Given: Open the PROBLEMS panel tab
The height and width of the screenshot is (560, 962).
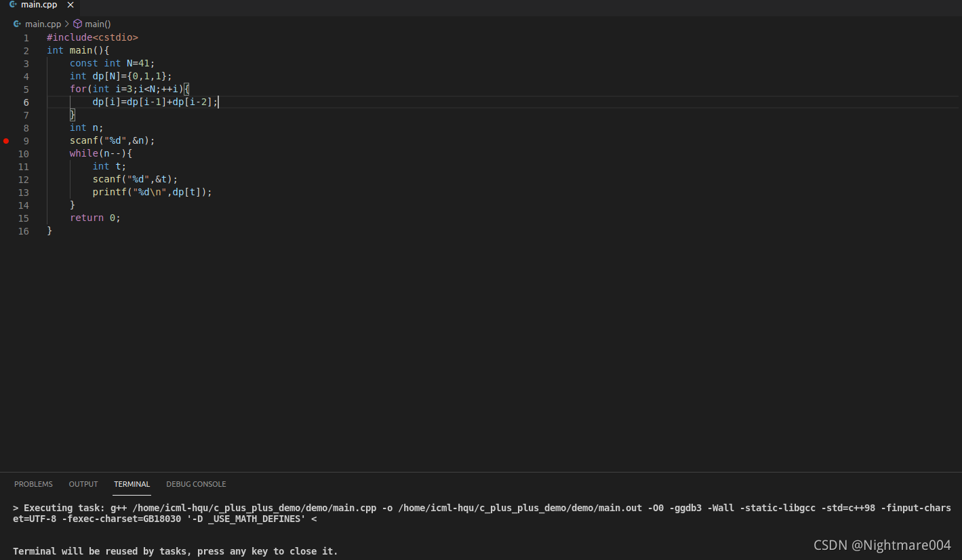Looking at the screenshot, I should click(33, 484).
